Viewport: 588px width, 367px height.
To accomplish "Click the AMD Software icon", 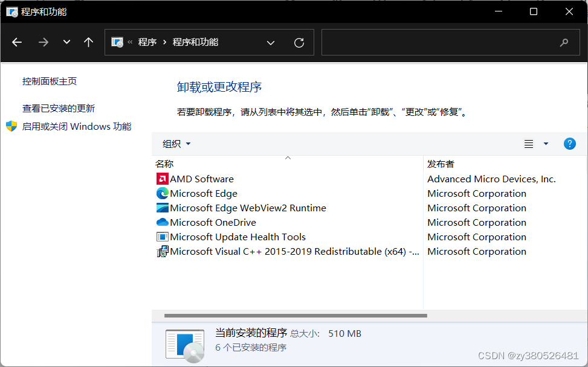I will [x=163, y=179].
